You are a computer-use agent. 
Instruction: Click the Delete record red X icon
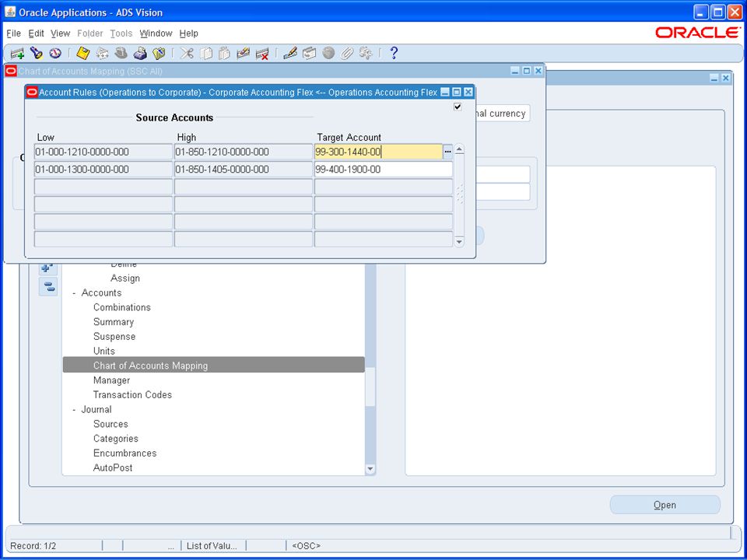262,54
